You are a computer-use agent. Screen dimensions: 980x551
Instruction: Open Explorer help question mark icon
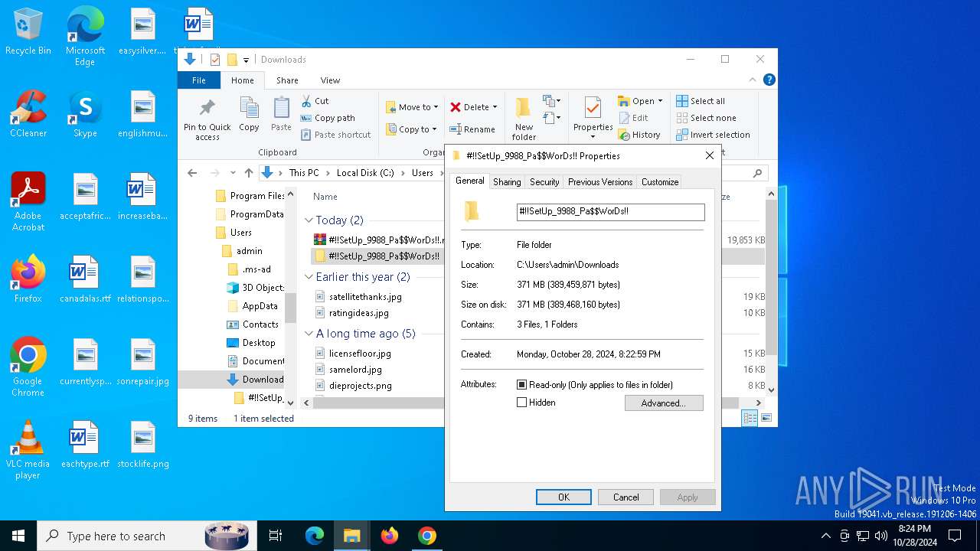(x=769, y=80)
